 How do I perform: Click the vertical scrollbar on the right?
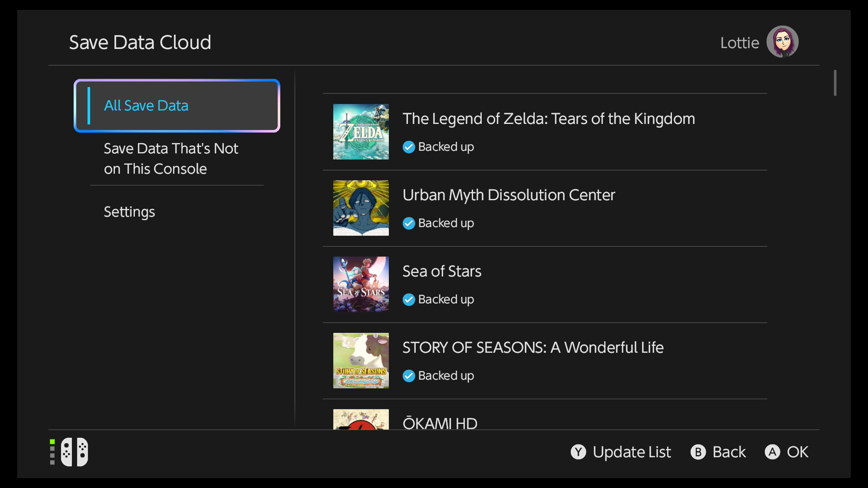(x=835, y=83)
